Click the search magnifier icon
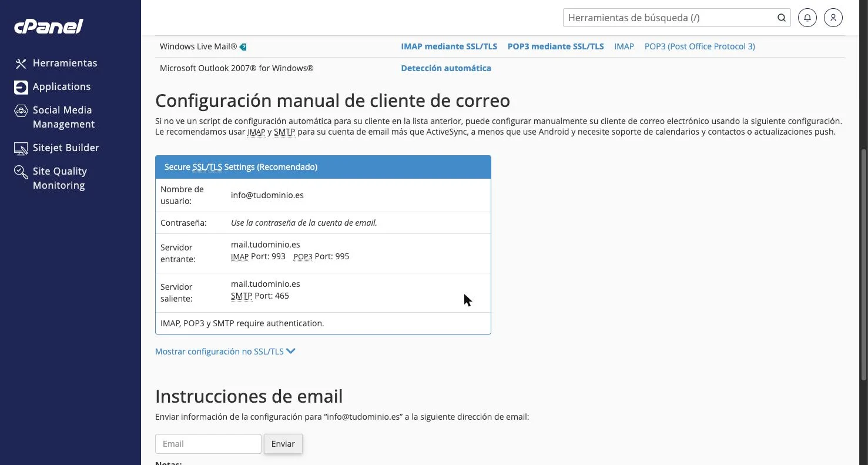The width and height of the screenshot is (868, 465). click(x=782, y=18)
